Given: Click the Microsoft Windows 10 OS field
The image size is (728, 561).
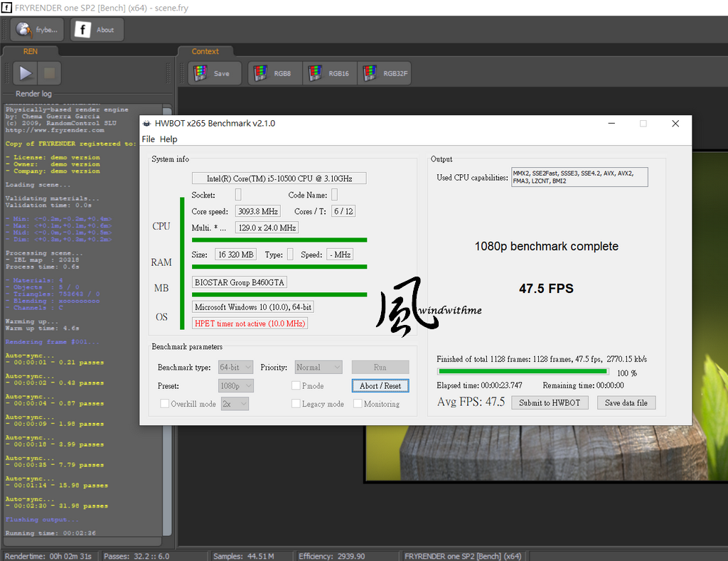Looking at the screenshot, I should pos(253,307).
